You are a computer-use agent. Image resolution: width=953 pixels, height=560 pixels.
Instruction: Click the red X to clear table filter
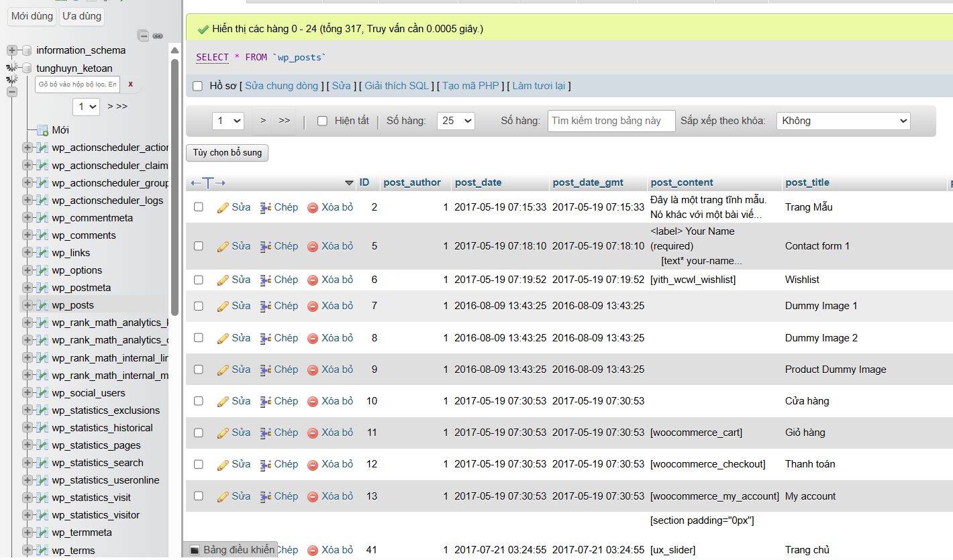pyautogui.click(x=130, y=85)
